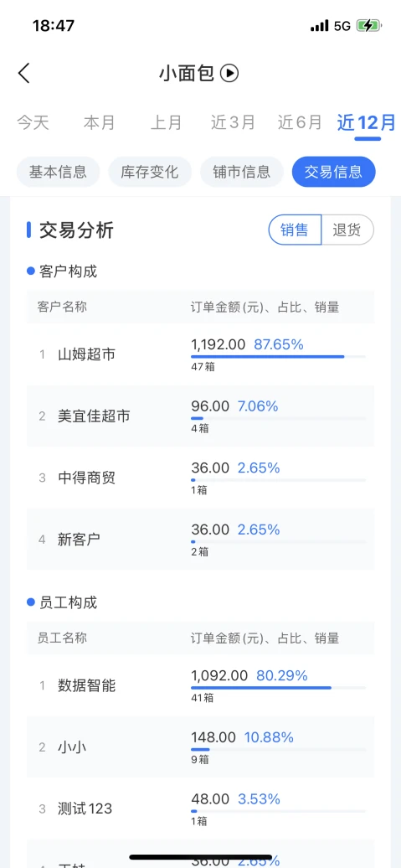Open the 美宜佳超市 customer row
The image size is (401, 868).
click(200, 416)
